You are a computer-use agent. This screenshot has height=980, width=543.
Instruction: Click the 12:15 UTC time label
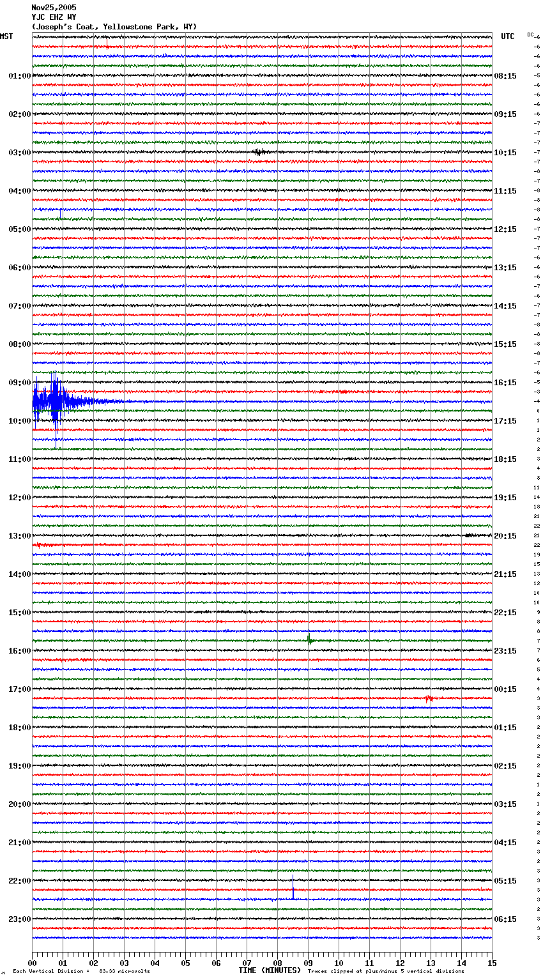click(505, 229)
